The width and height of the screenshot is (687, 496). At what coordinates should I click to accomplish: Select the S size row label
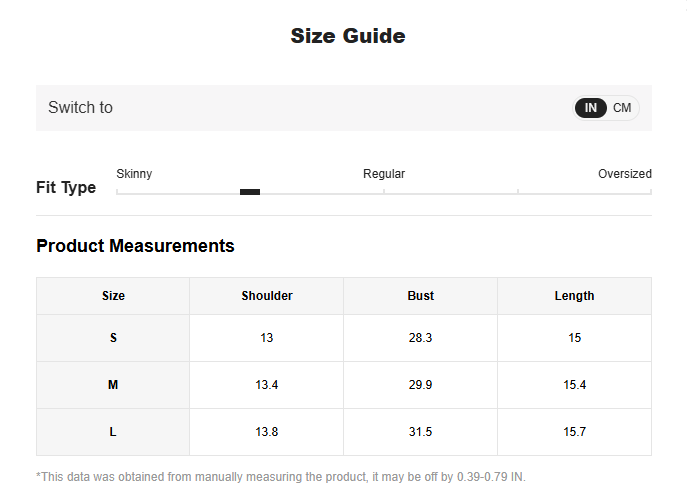coord(113,338)
